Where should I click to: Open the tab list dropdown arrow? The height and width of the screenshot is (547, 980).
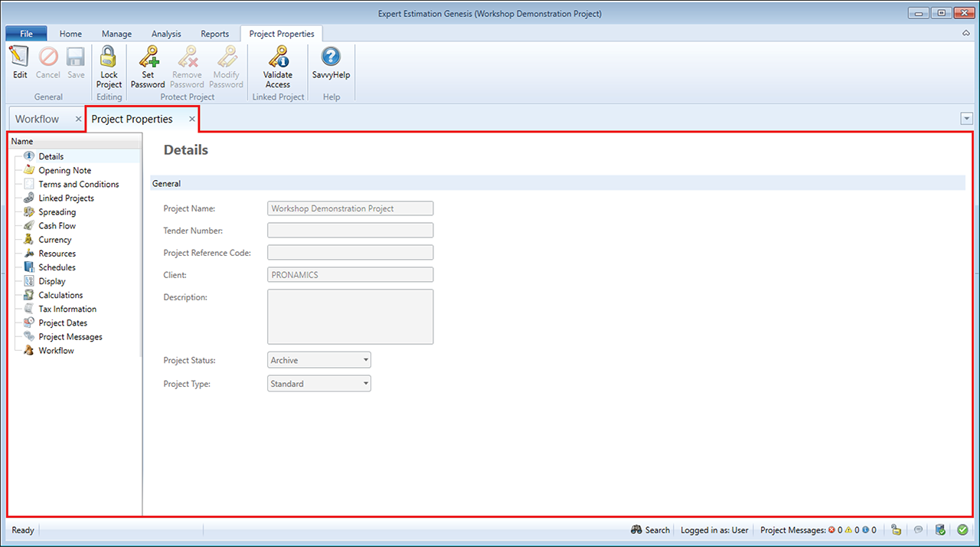pyautogui.click(x=966, y=119)
